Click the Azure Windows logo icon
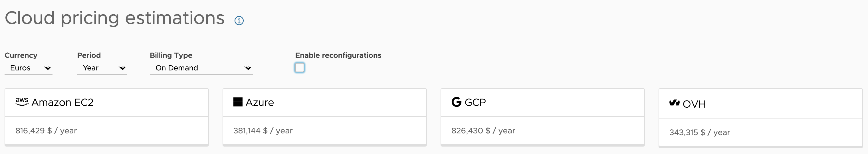Viewport: 868px width, 154px height. (238, 102)
